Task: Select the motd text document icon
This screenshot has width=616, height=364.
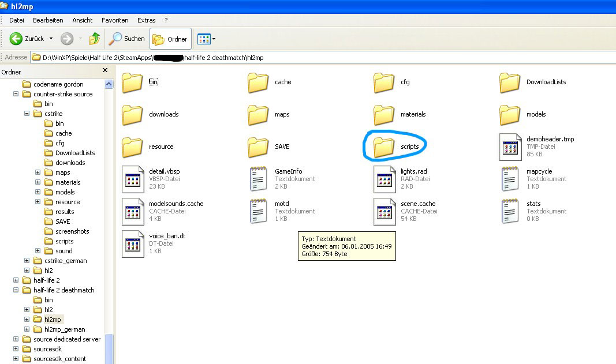Action: pos(259,211)
